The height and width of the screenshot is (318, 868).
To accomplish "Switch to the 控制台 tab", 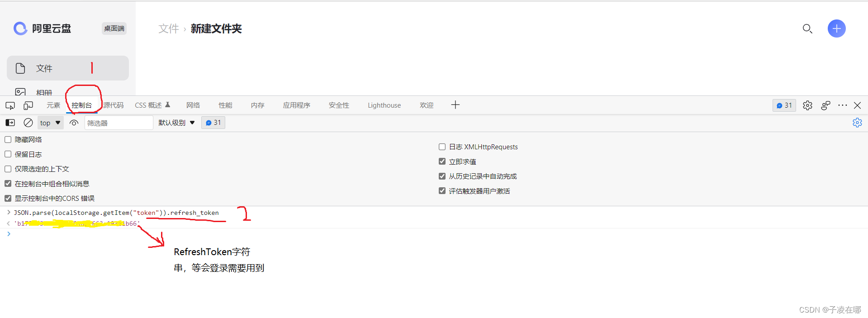I will 82,105.
